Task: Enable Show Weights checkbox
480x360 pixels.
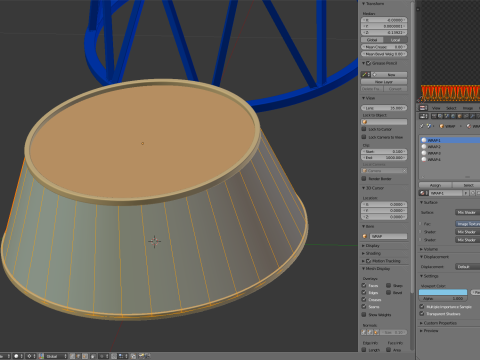Action: pos(364,314)
